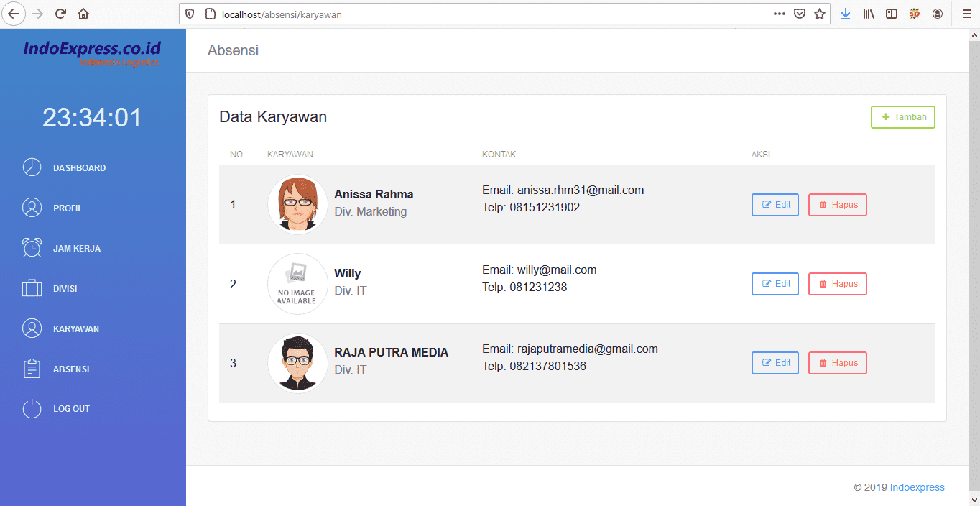Click inside the address bar
The image size is (980, 506).
[359, 14]
